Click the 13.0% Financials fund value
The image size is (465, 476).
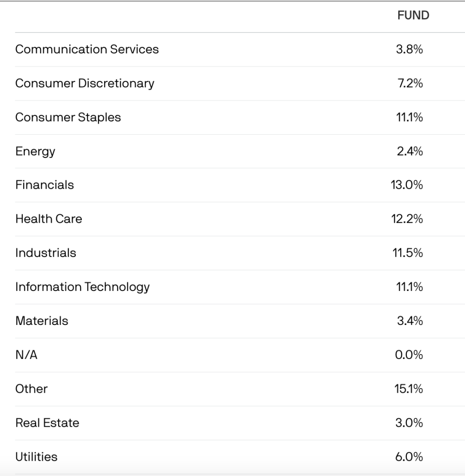[407, 185]
